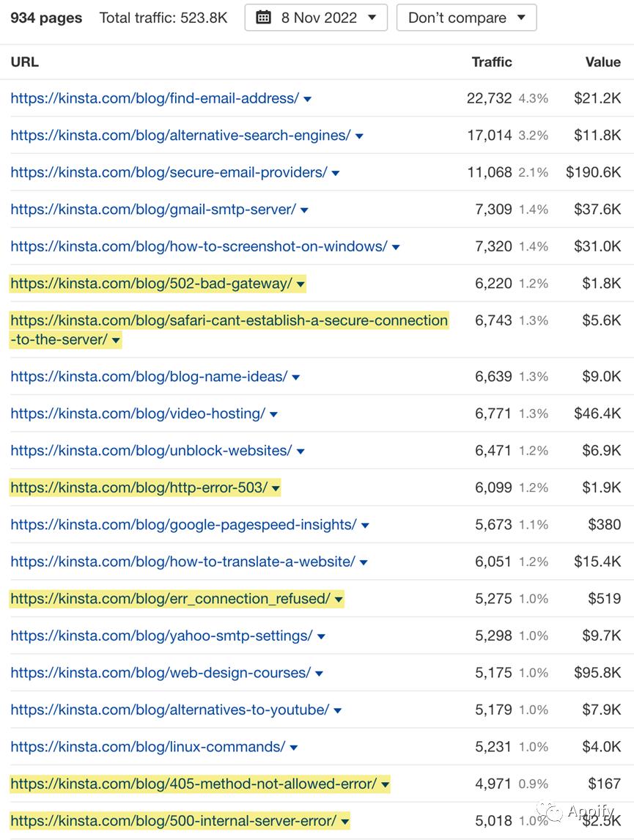Open the Don't compare dropdown
This screenshot has width=634, height=840.
click(466, 18)
